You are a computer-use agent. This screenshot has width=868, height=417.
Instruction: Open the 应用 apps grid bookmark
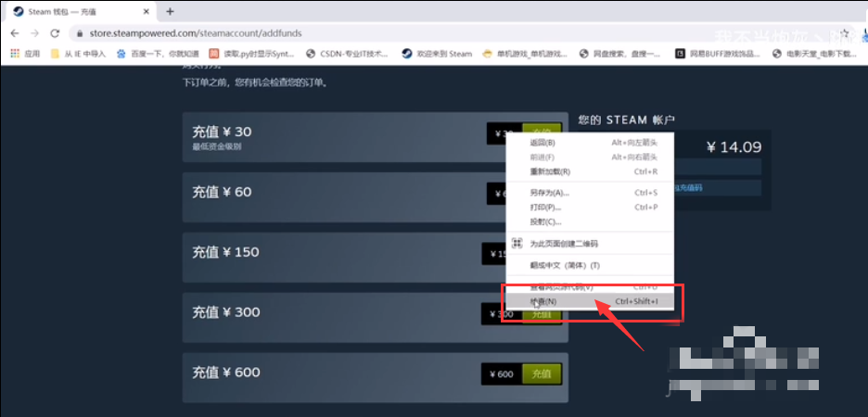(x=24, y=54)
